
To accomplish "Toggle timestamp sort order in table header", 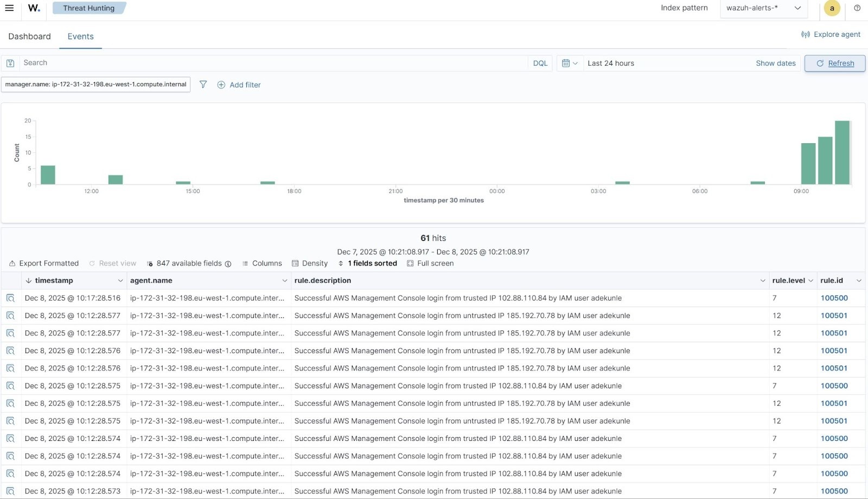I will coord(28,280).
